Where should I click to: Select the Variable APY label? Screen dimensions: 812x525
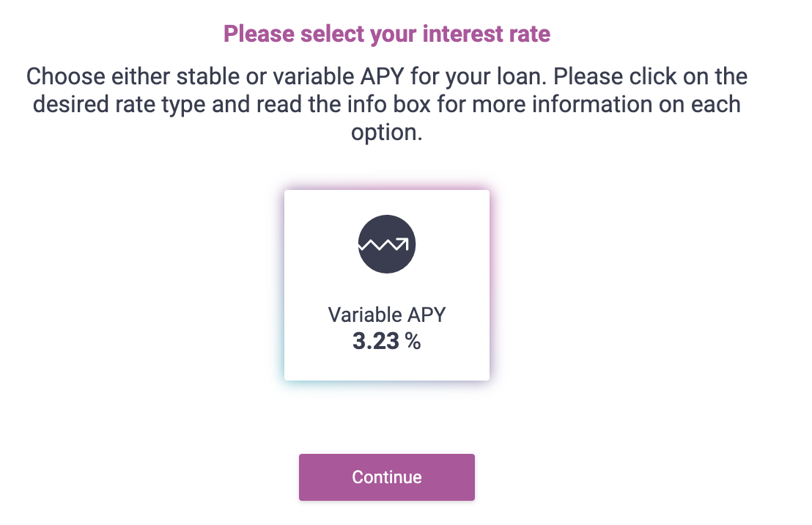(x=387, y=315)
